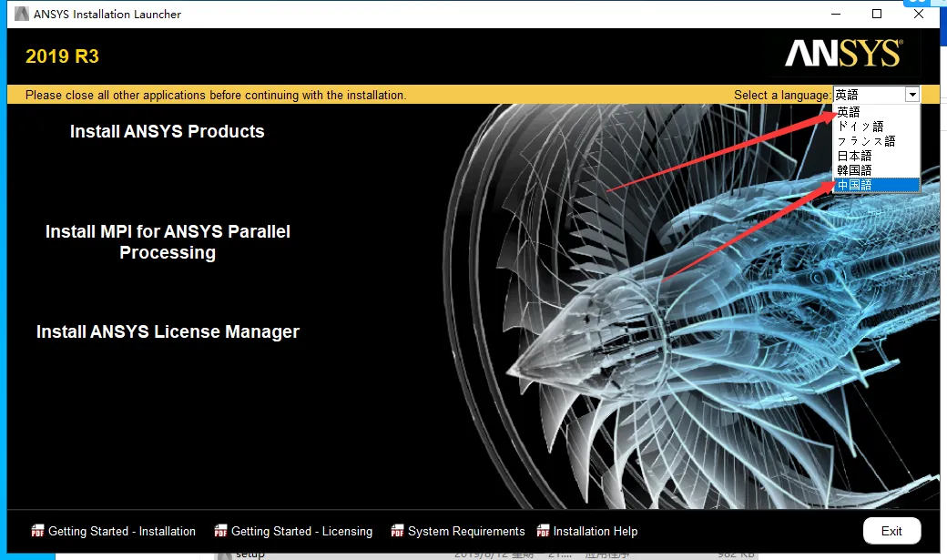Open Installation Help document

point(596,531)
